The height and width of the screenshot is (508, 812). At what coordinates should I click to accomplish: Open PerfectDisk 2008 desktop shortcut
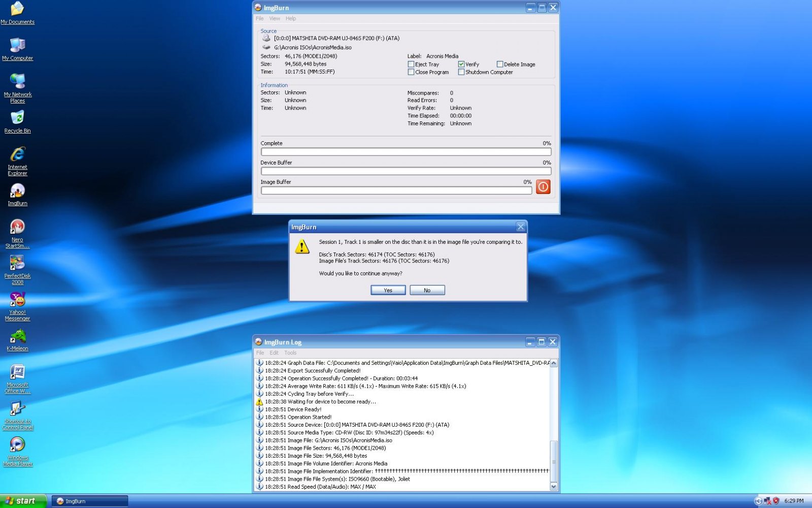(17, 270)
